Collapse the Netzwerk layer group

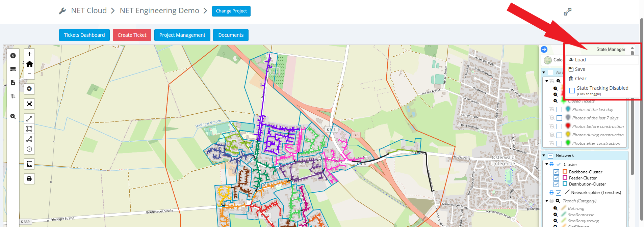click(544, 155)
